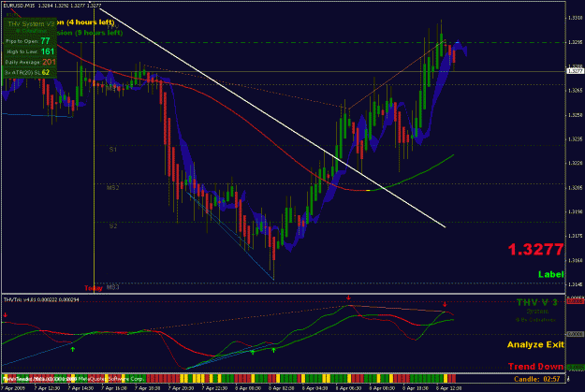Click the yellow '(4 hours left)' session text
This screenshot has width=585, height=392.
tap(90, 22)
